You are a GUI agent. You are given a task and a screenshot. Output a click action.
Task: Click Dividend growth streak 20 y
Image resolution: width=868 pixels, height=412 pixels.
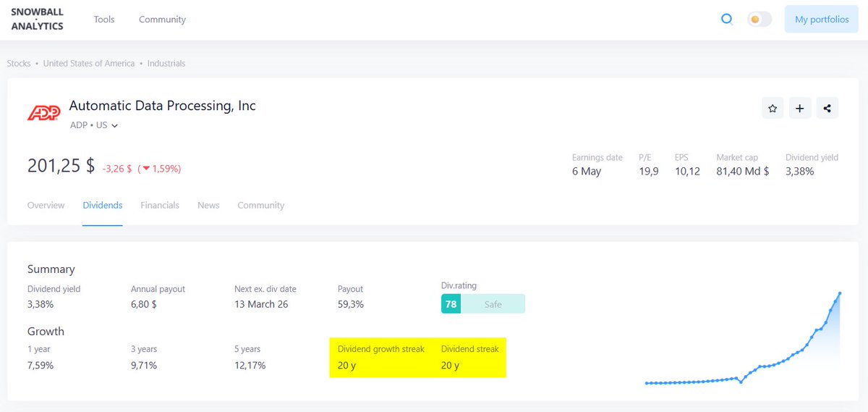pos(347,365)
